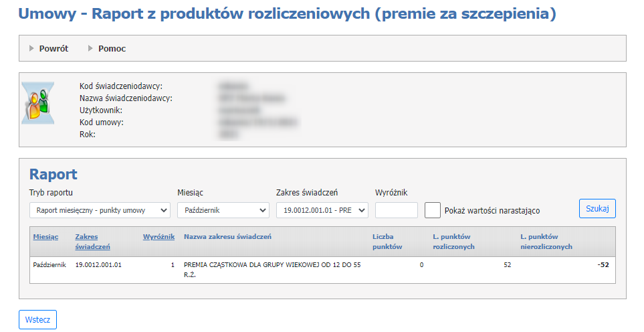Screen dimensions: 644x332
Task: Click L. punktów rozliczonych column header
Action: pos(453,241)
